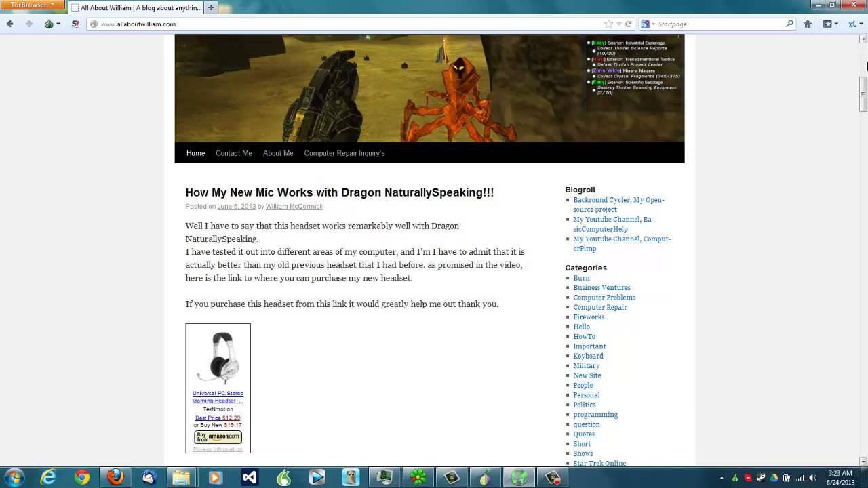This screenshot has width=868, height=488.
Task: Click the browser Back arrow button
Action: pyautogui.click(x=9, y=24)
